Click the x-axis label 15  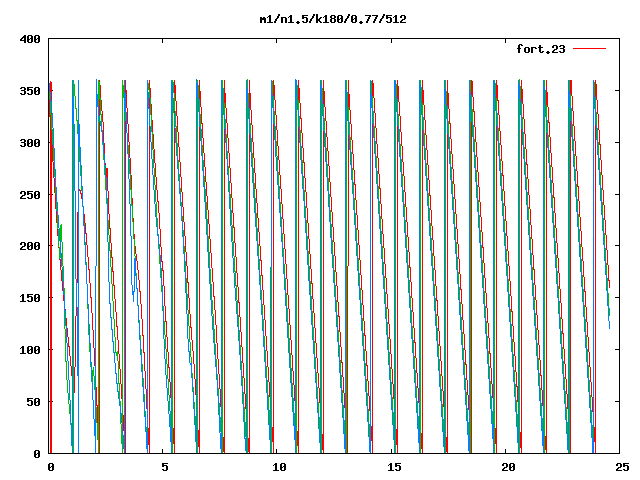click(394, 467)
